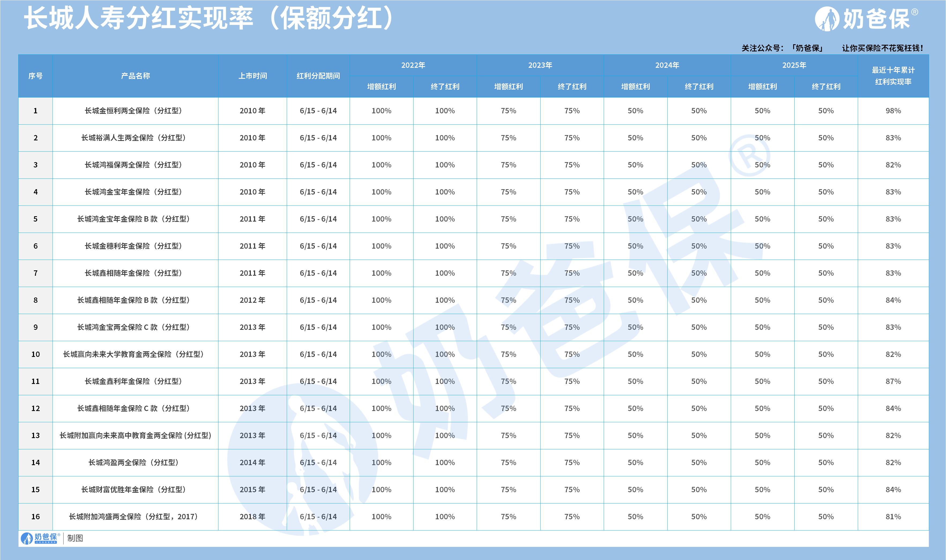The height and width of the screenshot is (560, 946).
Task: Select product 长城鸿金宝年金保险B款（分红型）
Action: 135,219
